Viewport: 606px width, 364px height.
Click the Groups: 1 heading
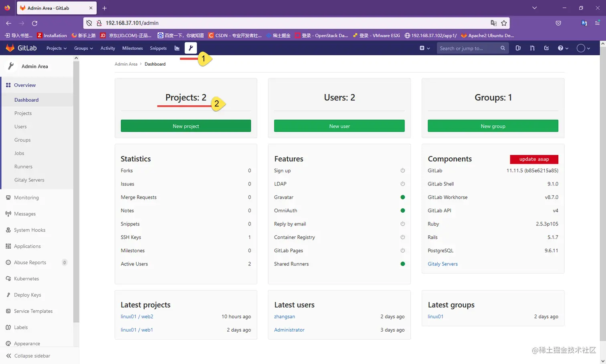[x=493, y=97]
